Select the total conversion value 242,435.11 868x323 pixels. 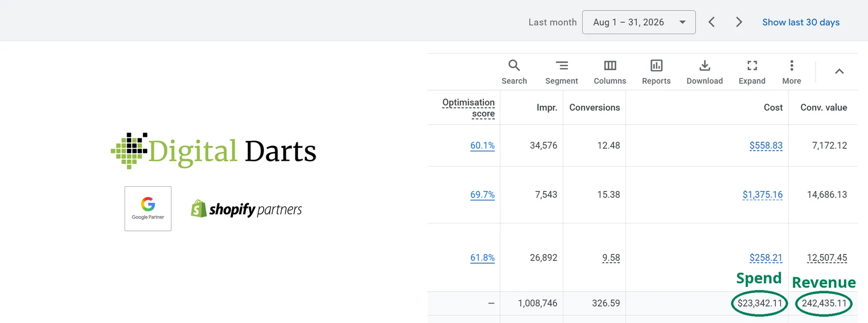824,303
